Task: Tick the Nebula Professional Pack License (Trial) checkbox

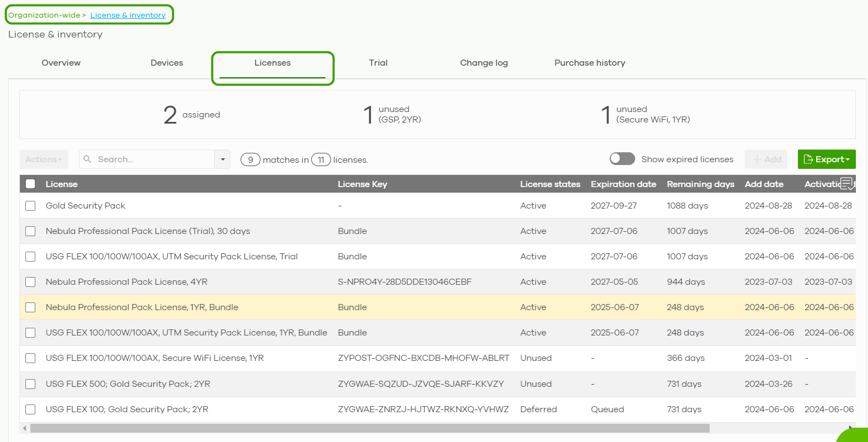Action: (30, 231)
